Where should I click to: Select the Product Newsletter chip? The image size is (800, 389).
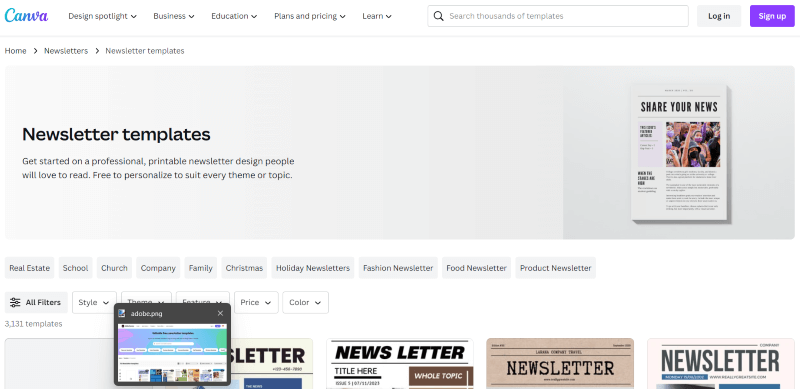pos(556,268)
